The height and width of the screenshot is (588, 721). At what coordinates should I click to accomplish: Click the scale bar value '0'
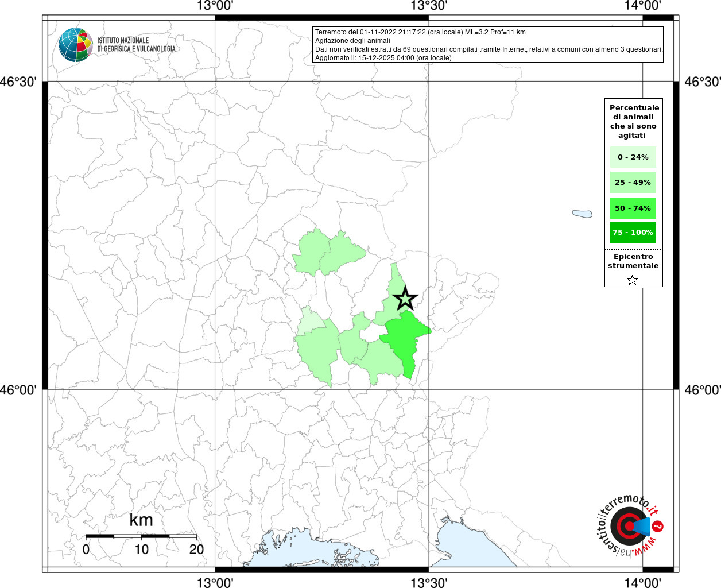pos(86,549)
